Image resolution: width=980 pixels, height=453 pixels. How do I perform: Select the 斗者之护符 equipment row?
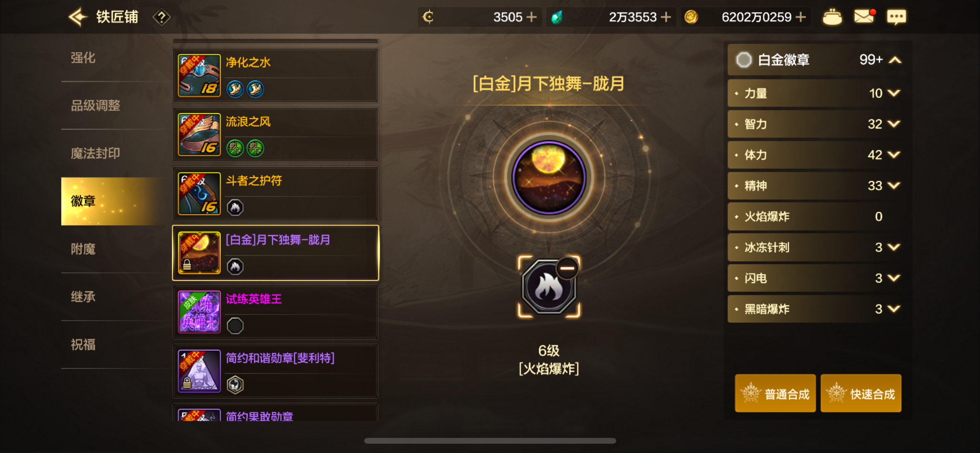(275, 194)
